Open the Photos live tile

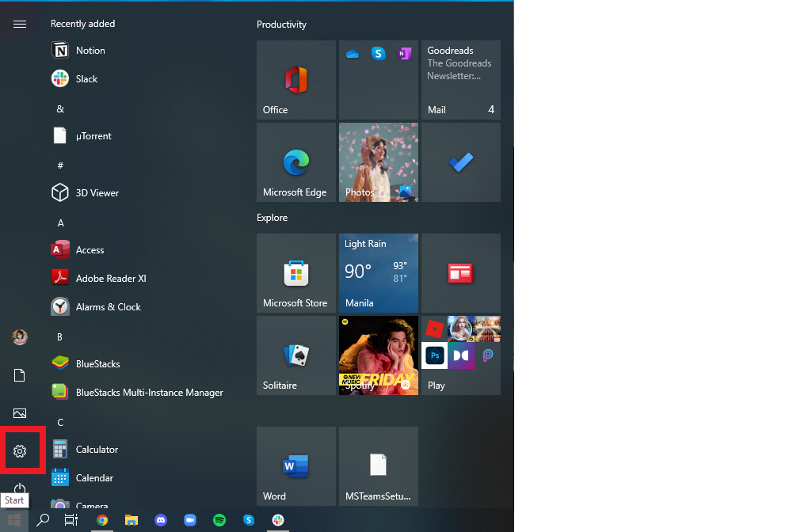tap(379, 162)
